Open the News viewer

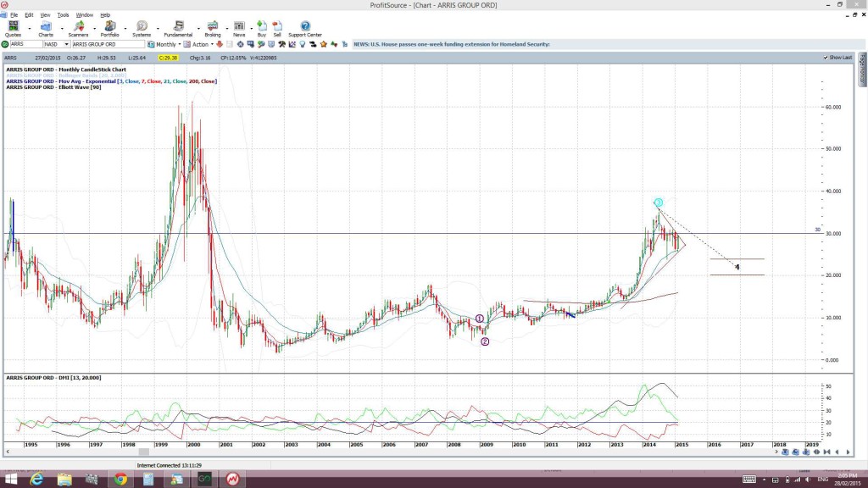pos(239,29)
